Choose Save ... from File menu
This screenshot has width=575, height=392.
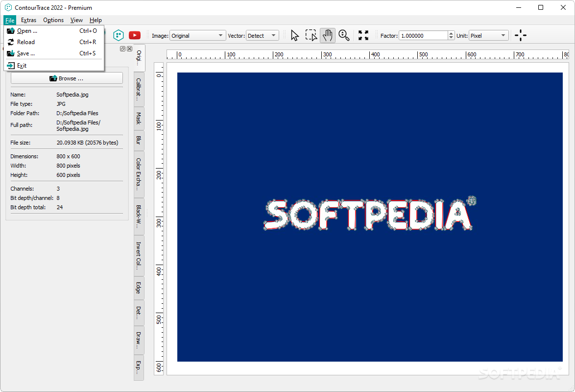54,53
